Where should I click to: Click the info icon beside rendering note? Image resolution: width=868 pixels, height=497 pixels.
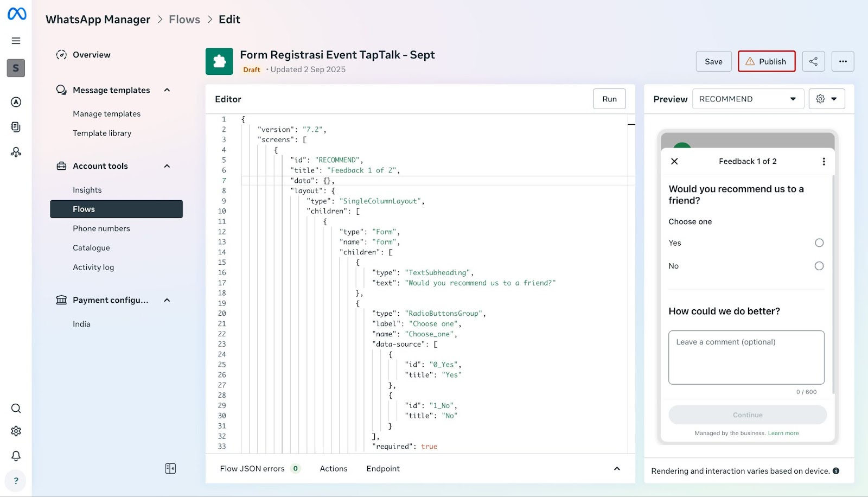pos(836,471)
